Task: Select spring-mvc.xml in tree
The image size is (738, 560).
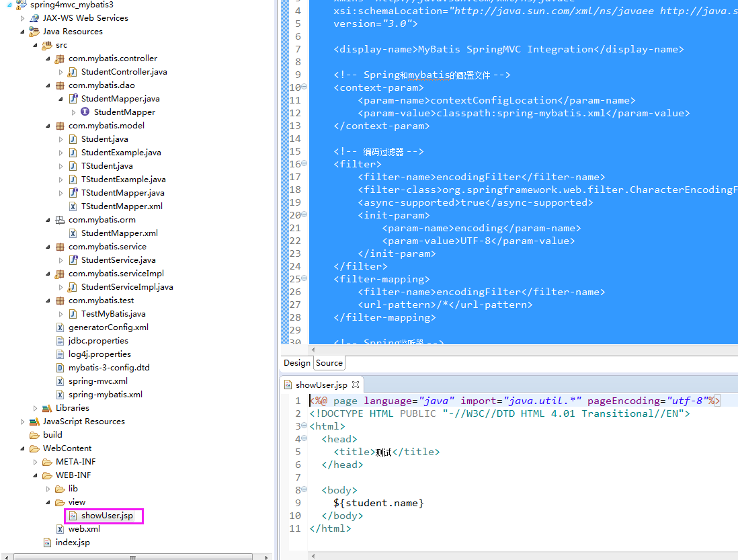Action: point(98,381)
